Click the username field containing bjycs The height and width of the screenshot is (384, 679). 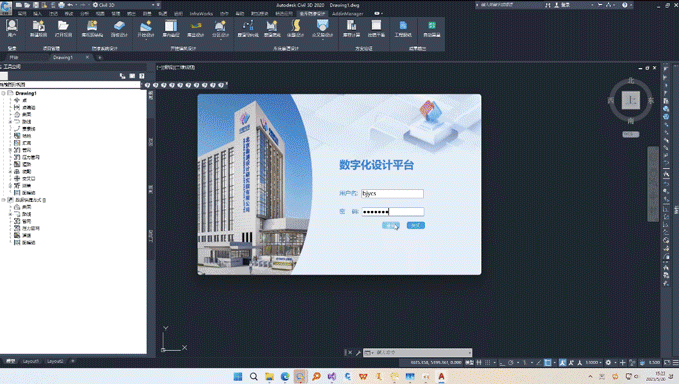pyautogui.click(x=392, y=194)
